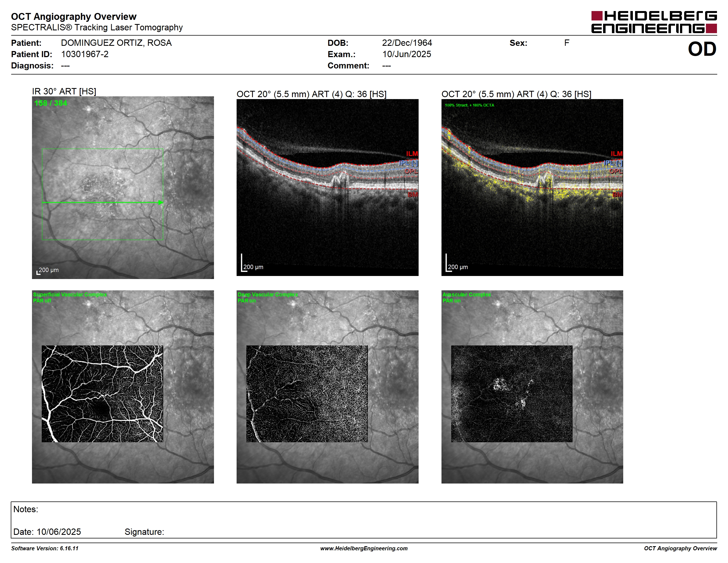Click the 'PAR on' label on avascular complex

(x=451, y=301)
